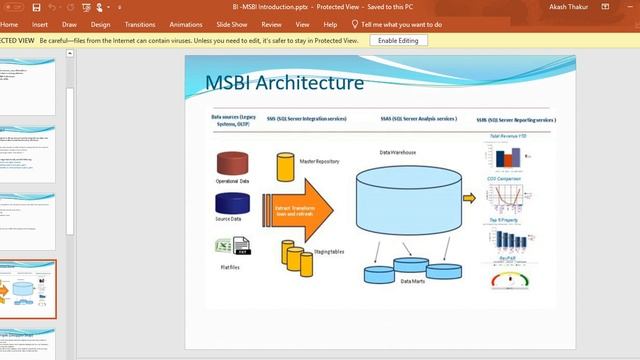Select the highlighted MSBI Architecture thumbnail
Viewport: 640px width, 360px height.
click(28, 289)
